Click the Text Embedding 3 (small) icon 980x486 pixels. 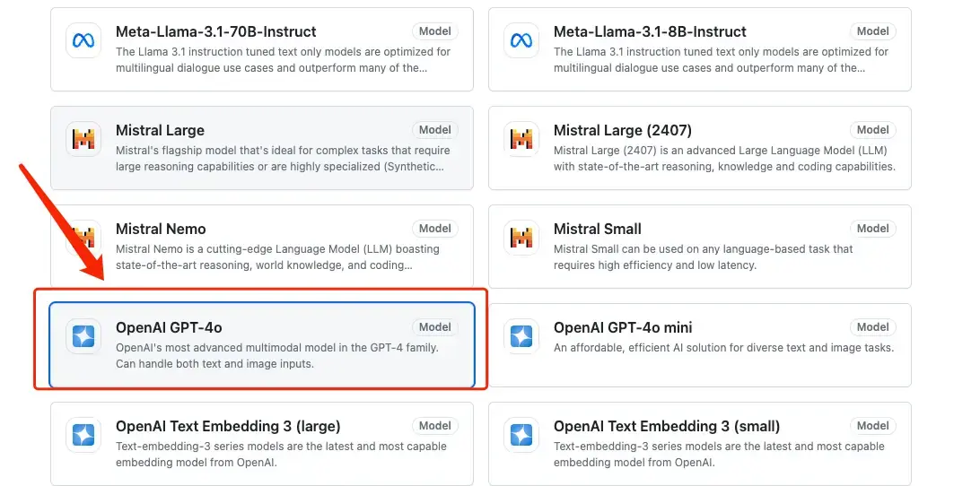521,435
